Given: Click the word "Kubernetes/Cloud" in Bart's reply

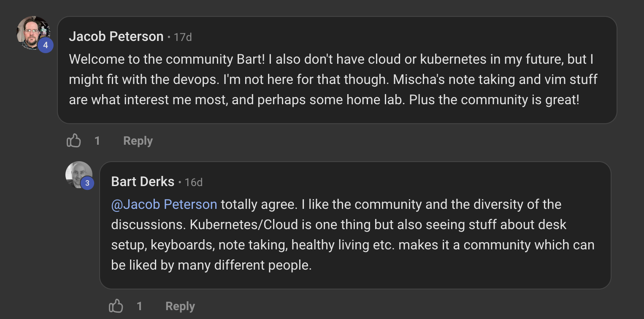Looking at the screenshot, I should (244, 225).
